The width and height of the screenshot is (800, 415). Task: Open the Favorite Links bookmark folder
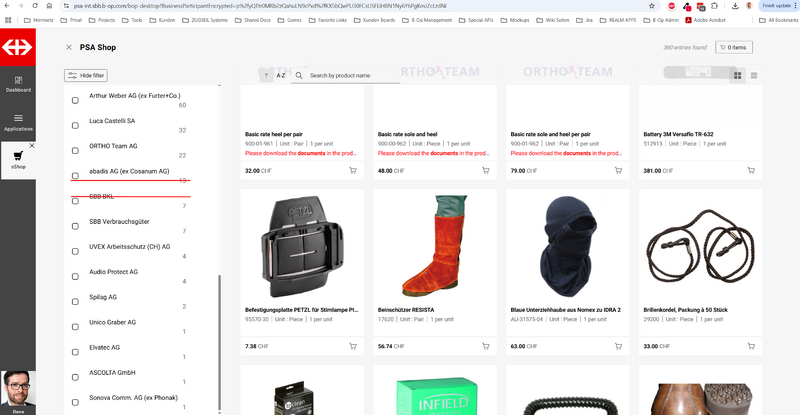328,20
